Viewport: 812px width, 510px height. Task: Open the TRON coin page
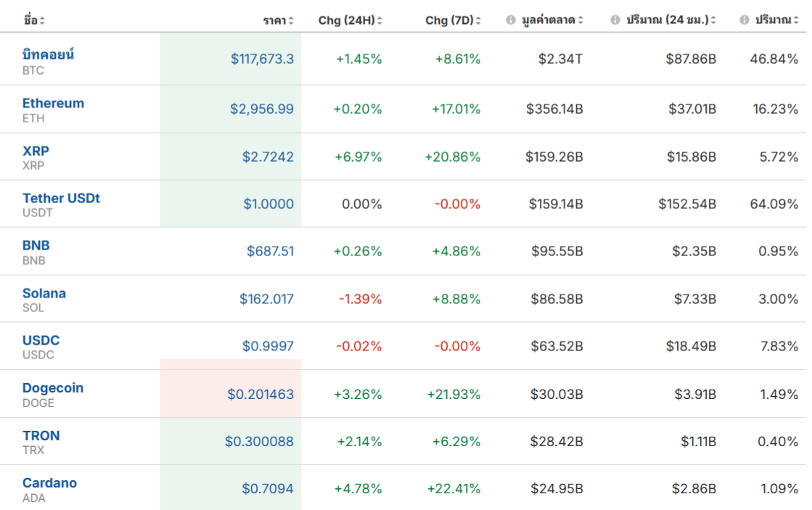coord(41,435)
